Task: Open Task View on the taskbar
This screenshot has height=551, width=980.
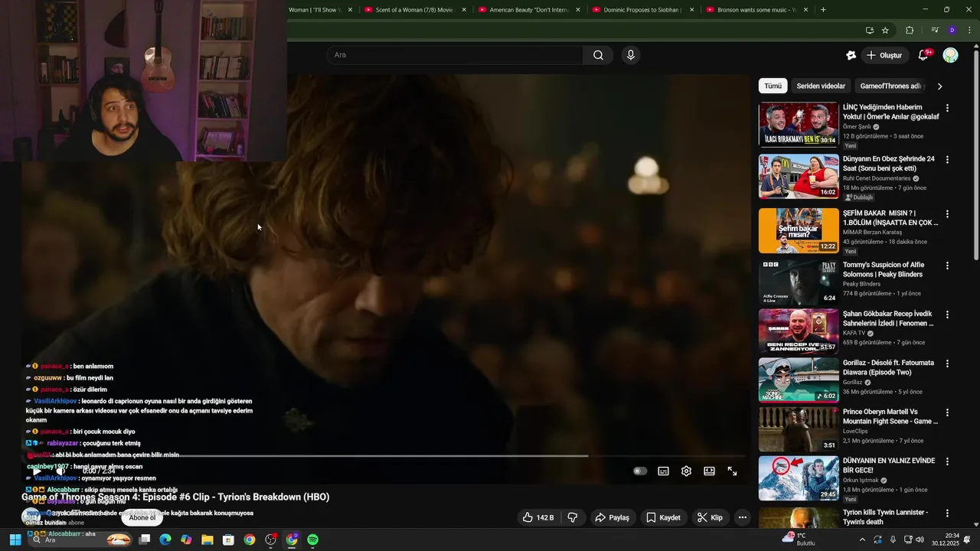Action: [144, 540]
